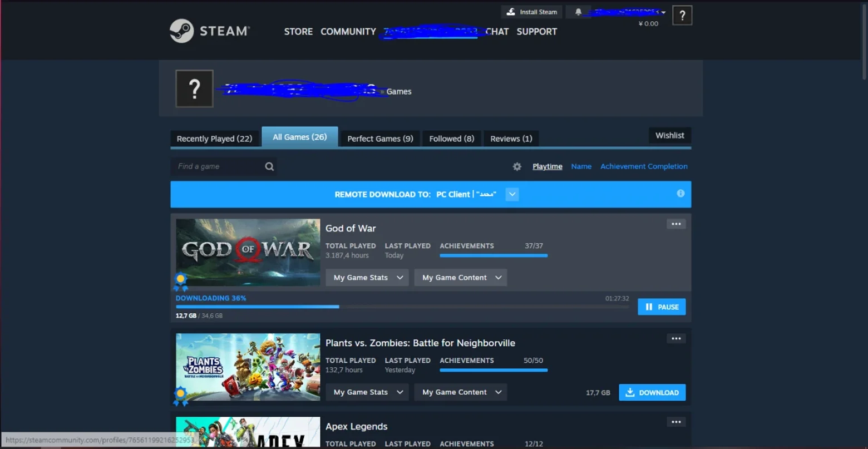Open the three-dot menu for Plants vs. Zombies
Screen dimensions: 868x449
[x=676, y=338]
